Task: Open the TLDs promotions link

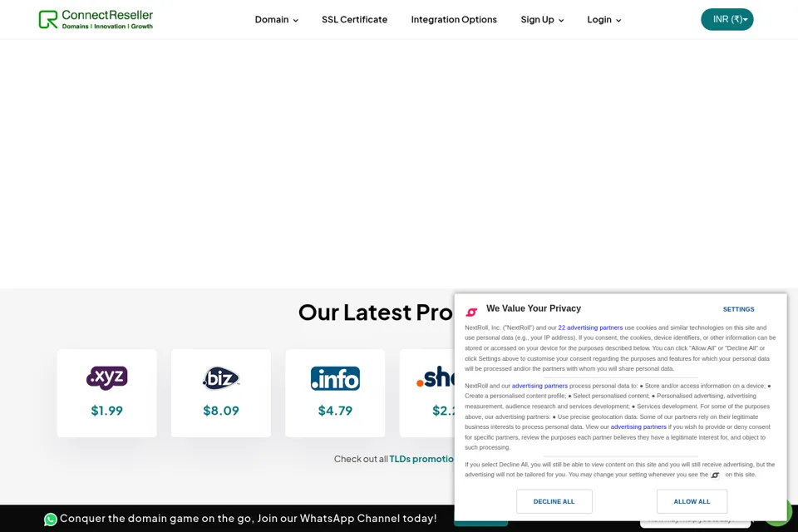Action: click(x=421, y=459)
